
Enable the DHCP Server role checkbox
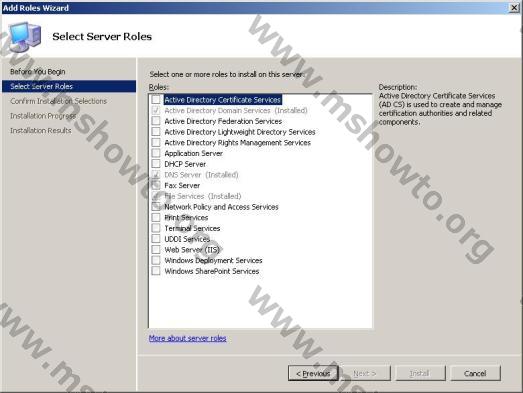point(156,164)
